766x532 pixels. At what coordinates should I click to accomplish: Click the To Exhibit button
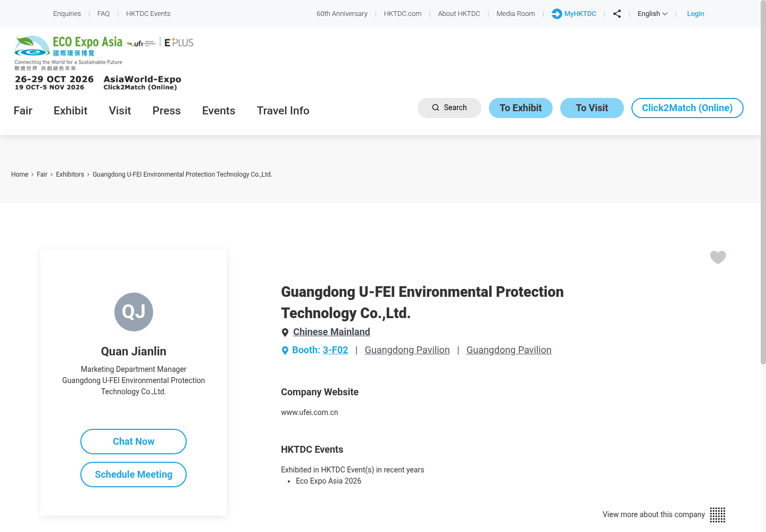(x=521, y=108)
